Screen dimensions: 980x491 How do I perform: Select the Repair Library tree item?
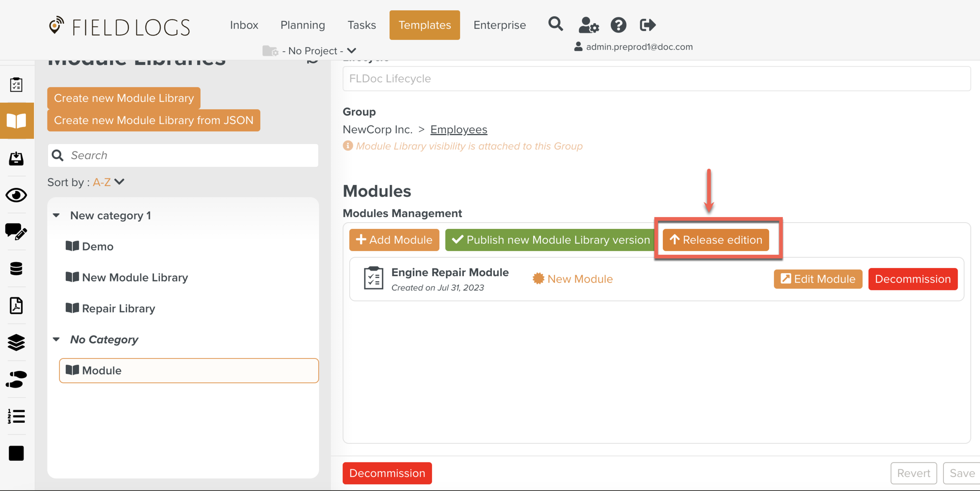click(x=118, y=309)
